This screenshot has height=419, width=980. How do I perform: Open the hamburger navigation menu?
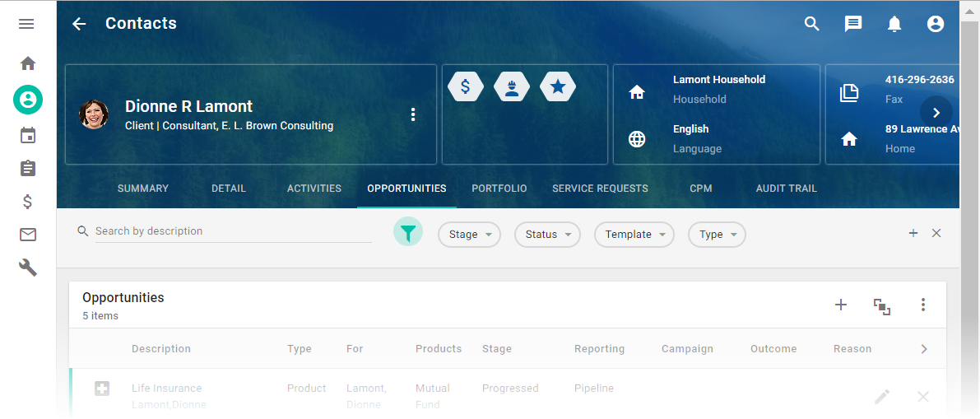(26, 24)
